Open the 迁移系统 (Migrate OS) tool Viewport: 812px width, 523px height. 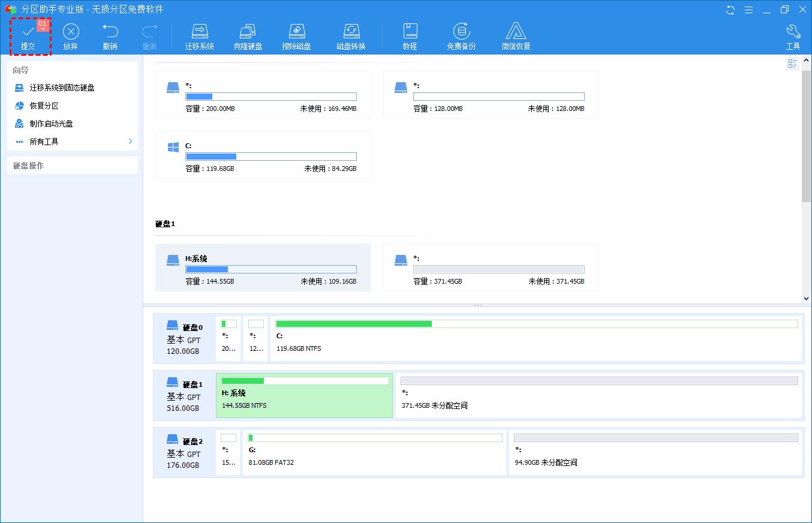(199, 32)
